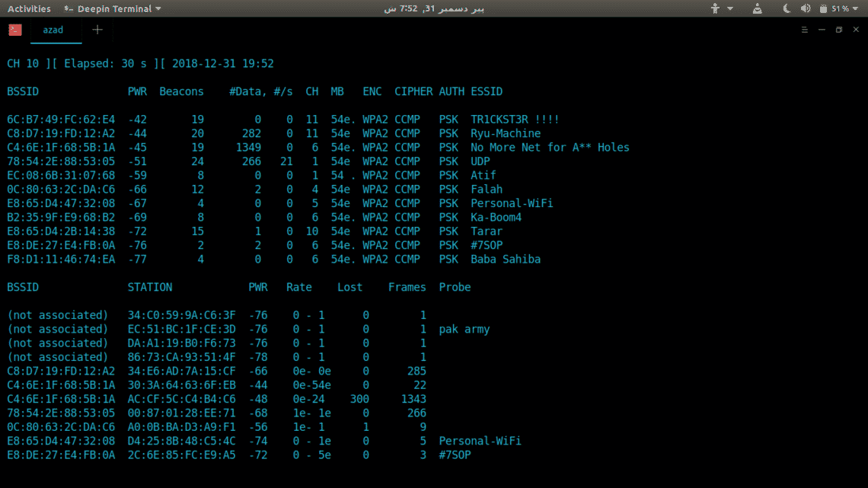Click the 'pak army' probe entry
Image resolution: width=868 pixels, height=488 pixels.
point(464,330)
